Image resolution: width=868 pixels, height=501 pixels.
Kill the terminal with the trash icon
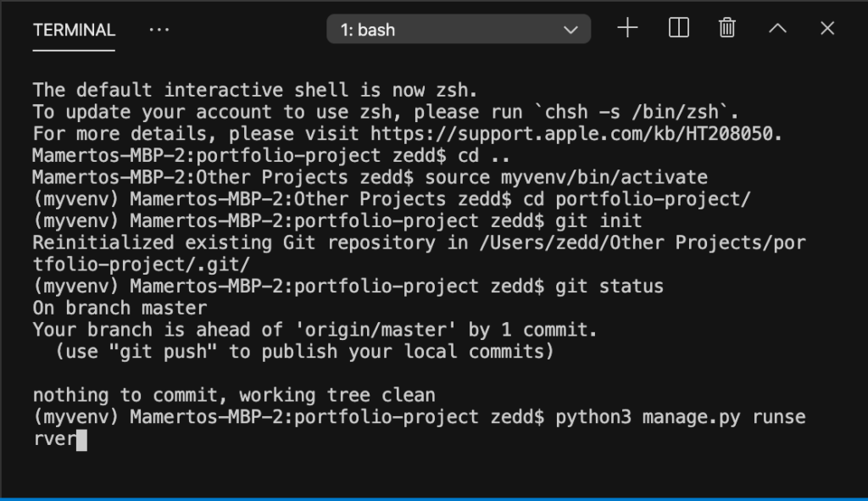(726, 28)
